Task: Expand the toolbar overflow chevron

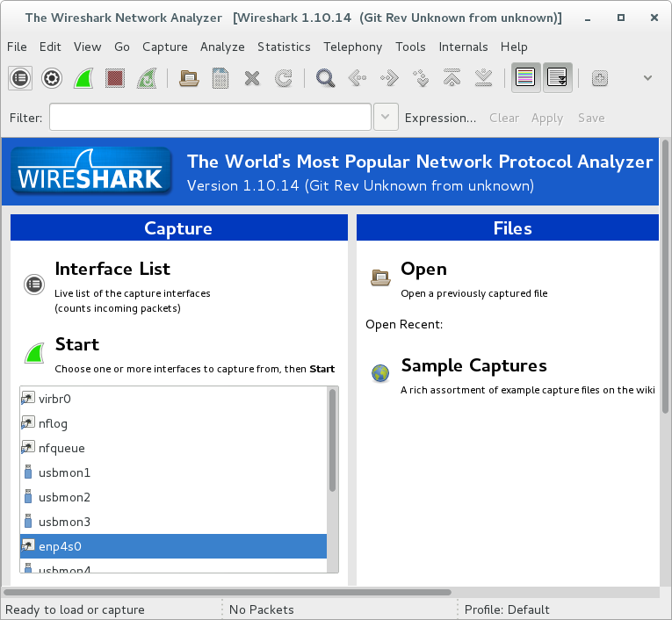Action: click(x=647, y=78)
